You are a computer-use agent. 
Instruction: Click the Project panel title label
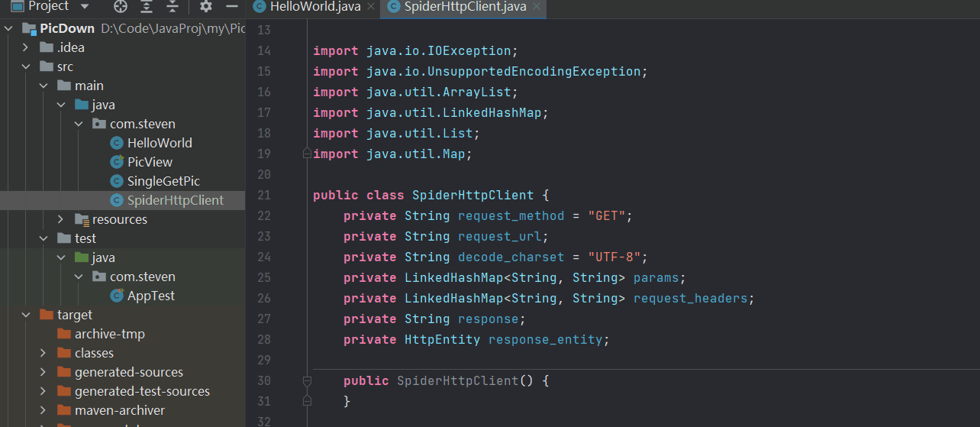click(49, 6)
